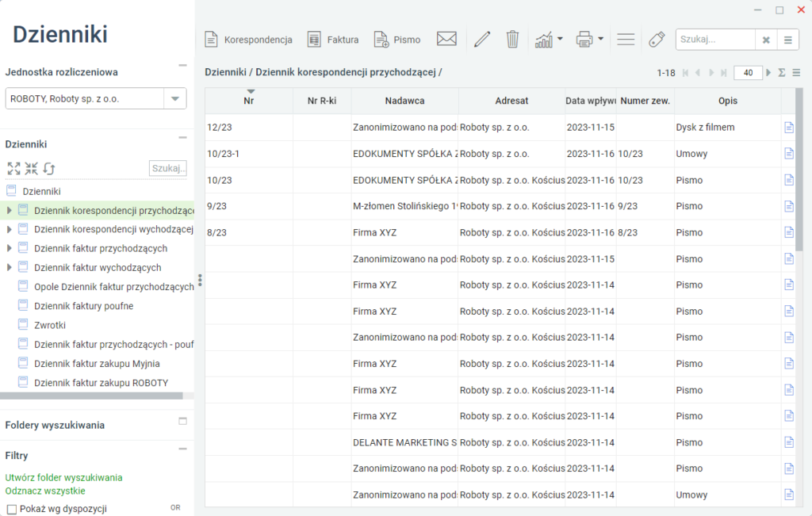
Task: Click the arrow right of the 40 field
Action: point(768,73)
